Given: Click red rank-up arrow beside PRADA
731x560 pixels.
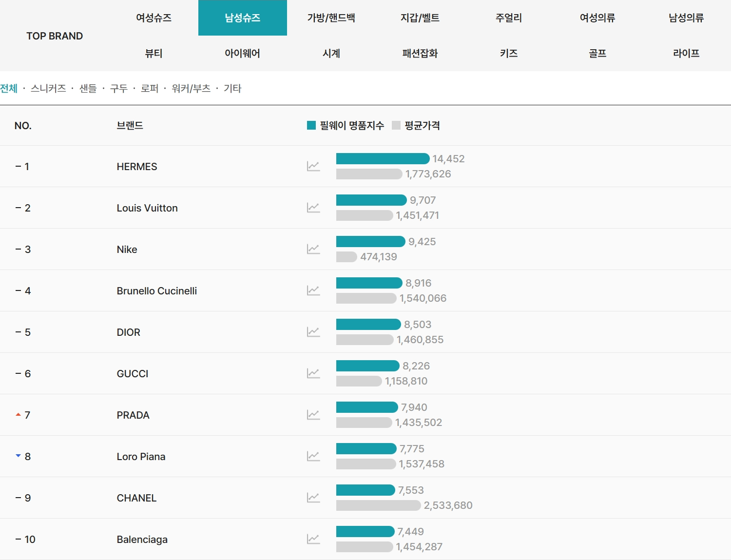Looking at the screenshot, I should tap(18, 415).
